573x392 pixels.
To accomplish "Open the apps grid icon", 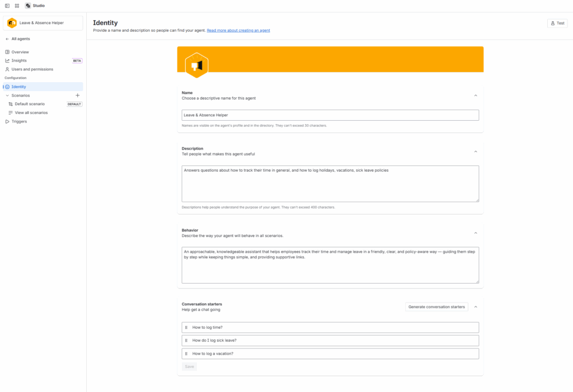I will pos(17,6).
